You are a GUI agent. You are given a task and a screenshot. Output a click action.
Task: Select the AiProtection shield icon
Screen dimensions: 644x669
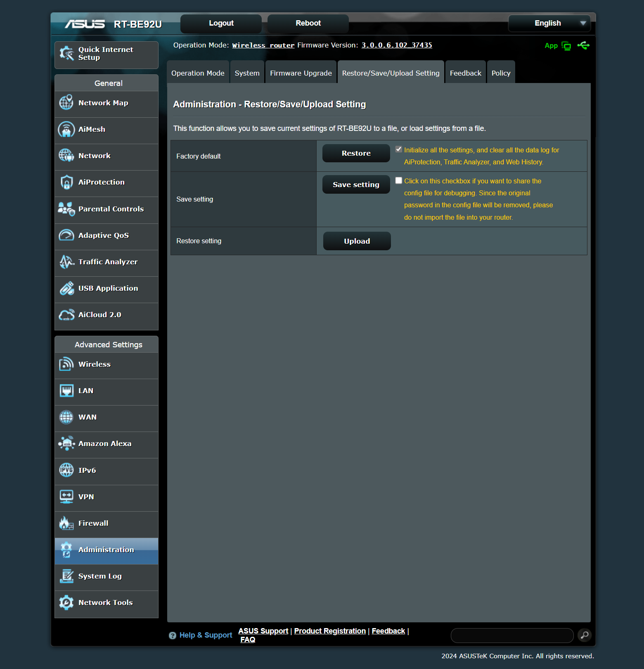tap(66, 182)
